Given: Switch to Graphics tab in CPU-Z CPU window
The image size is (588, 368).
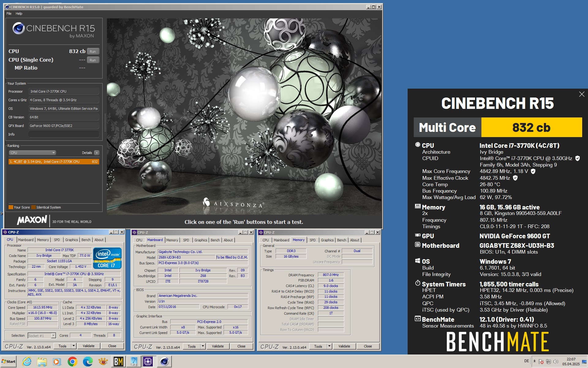Looking at the screenshot, I should click(x=72, y=240).
